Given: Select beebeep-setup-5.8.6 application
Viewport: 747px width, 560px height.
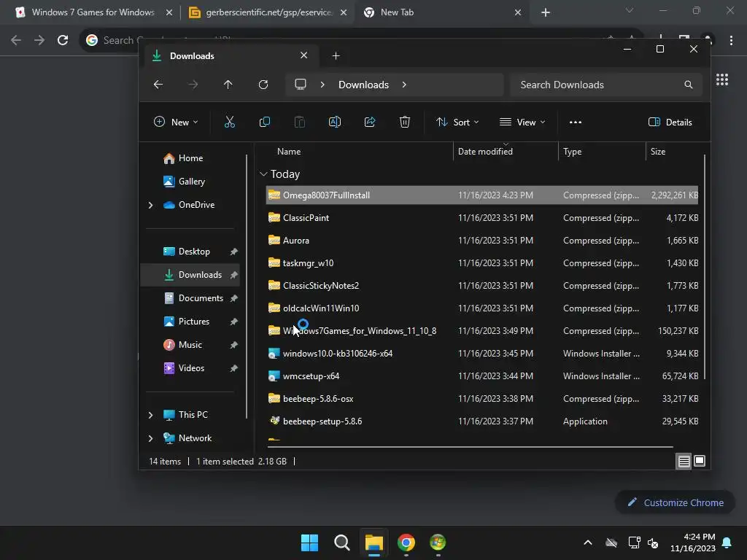Looking at the screenshot, I should (x=481, y=421).
